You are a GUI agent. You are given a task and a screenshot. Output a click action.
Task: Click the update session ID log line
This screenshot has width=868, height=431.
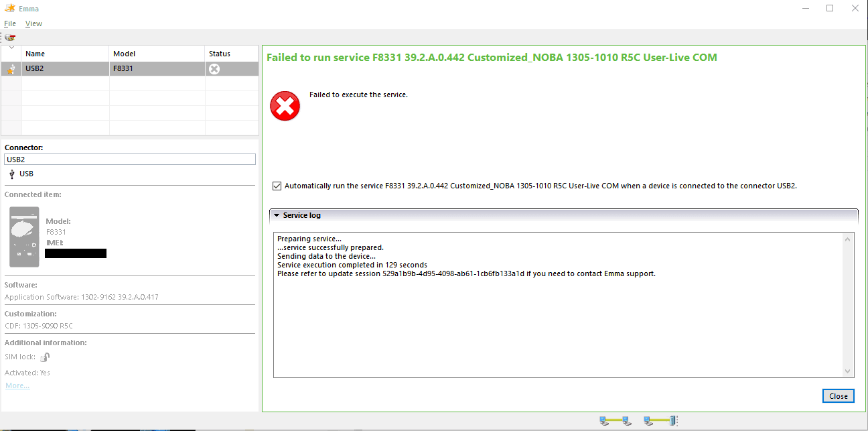click(x=466, y=273)
